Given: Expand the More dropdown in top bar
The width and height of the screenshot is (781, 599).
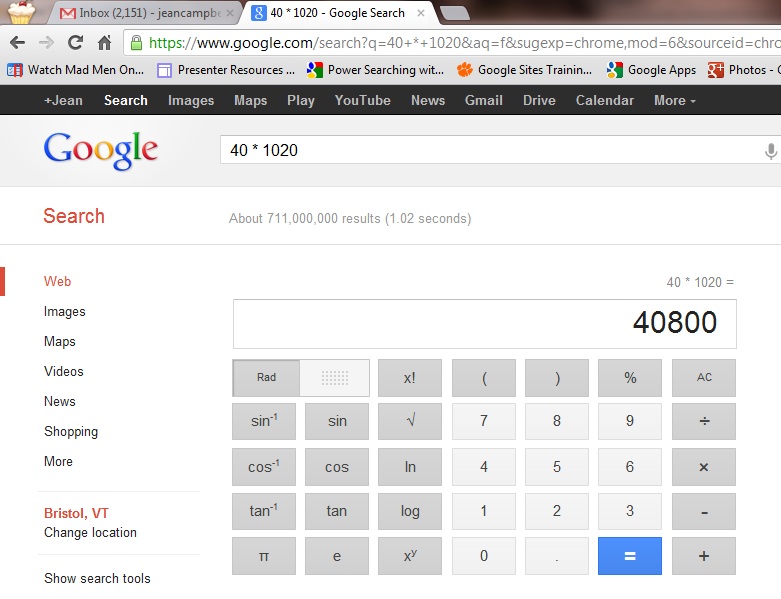Looking at the screenshot, I should [x=674, y=100].
